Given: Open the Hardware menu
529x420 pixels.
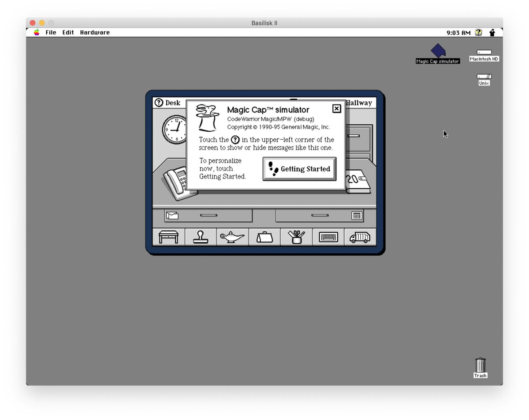Looking at the screenshot, I should 95,33.
